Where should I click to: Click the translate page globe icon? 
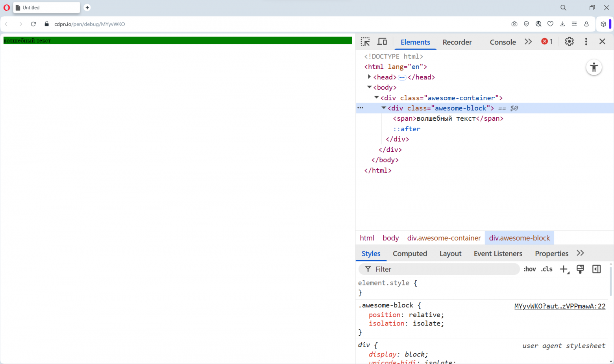point(538,24)
